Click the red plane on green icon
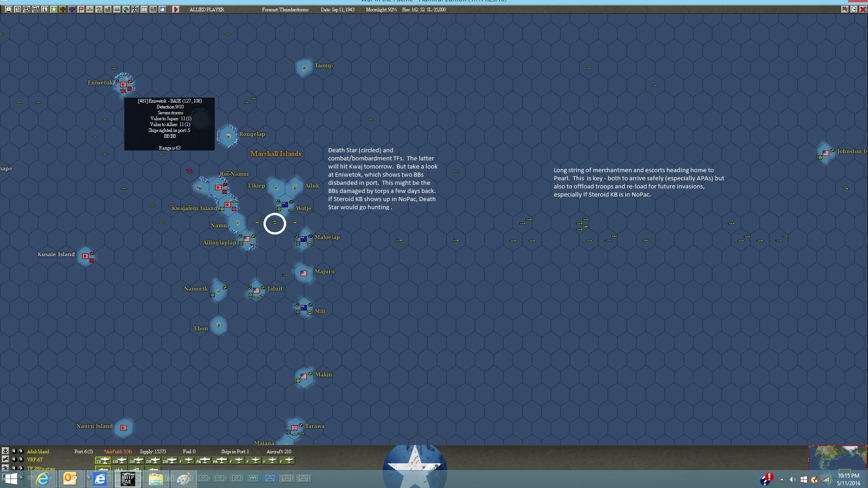This screenshot has height=488, width=868. pyautogui.click(x=63, y=9)
